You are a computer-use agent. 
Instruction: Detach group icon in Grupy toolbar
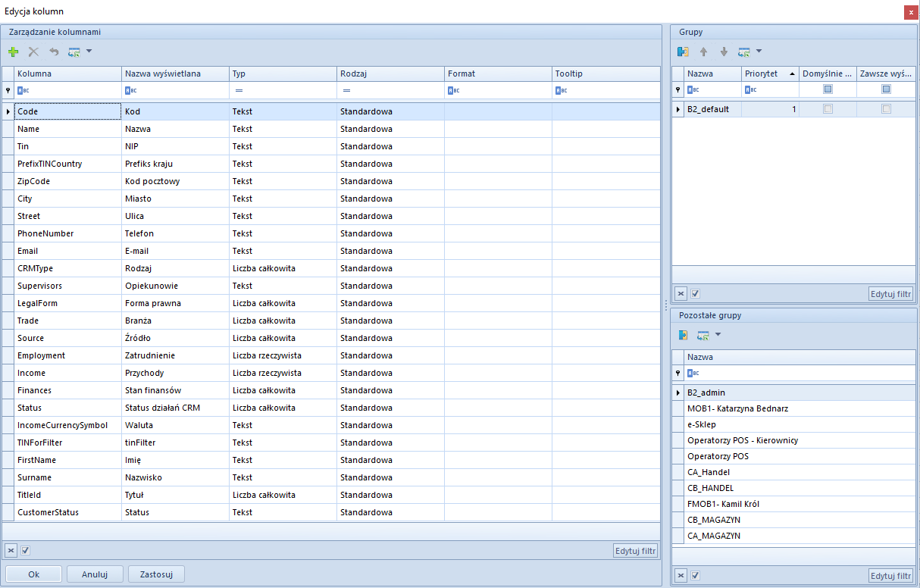(x=683, y=52)
